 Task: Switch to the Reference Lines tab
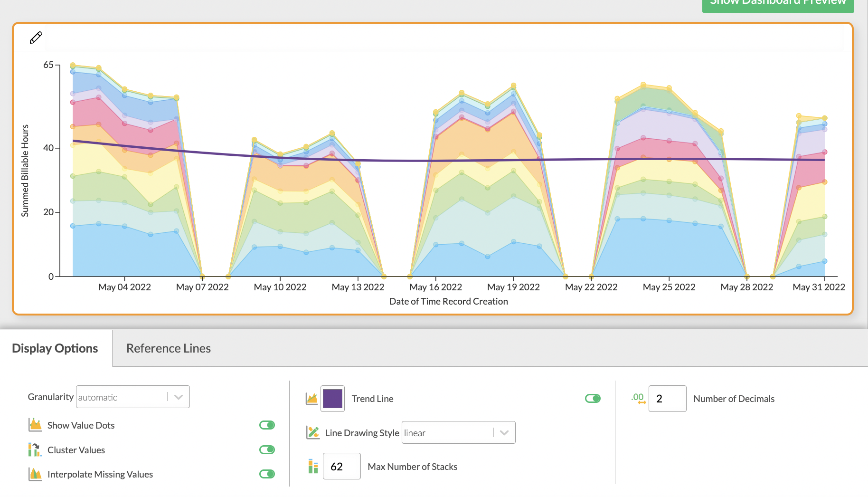[168, 348]
